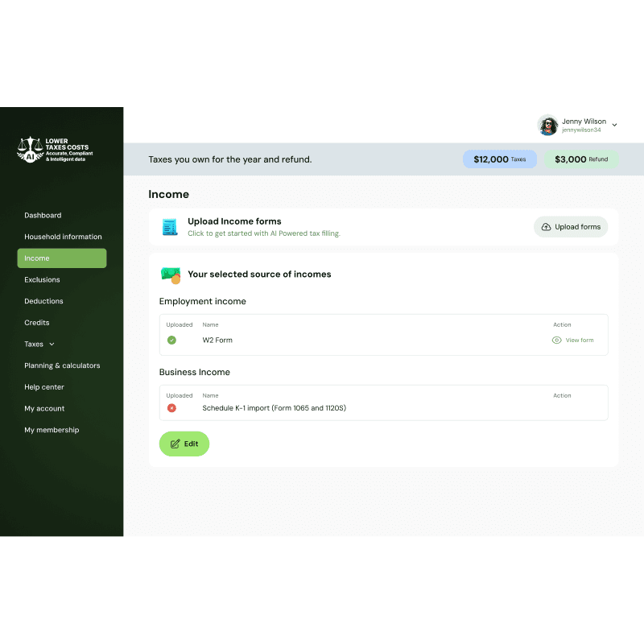The image size is (644, 644).
Task: Open My membership
Action: click(x=52, y=430)
